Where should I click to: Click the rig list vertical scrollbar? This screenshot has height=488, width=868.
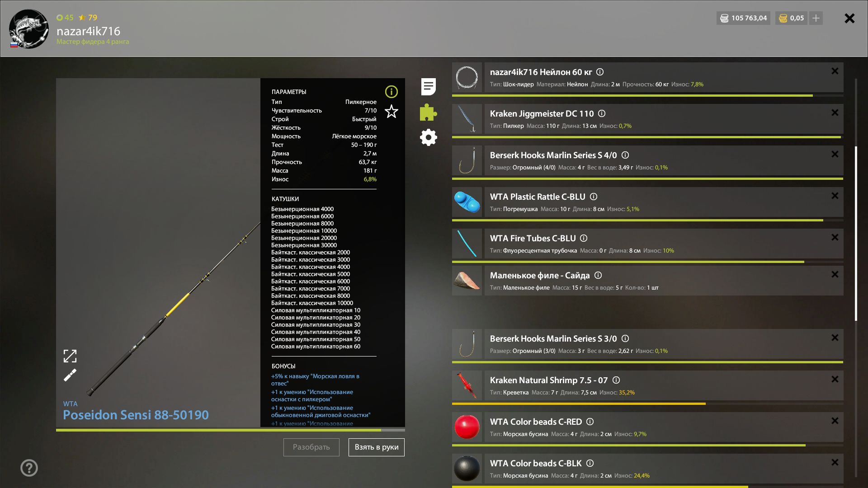(x=856, y=234)
